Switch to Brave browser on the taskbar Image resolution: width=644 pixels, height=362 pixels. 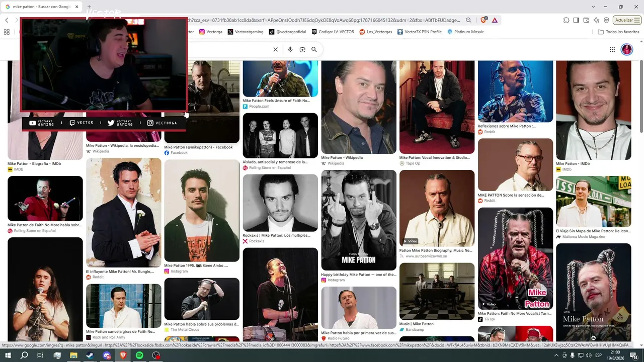coord(123,355)
